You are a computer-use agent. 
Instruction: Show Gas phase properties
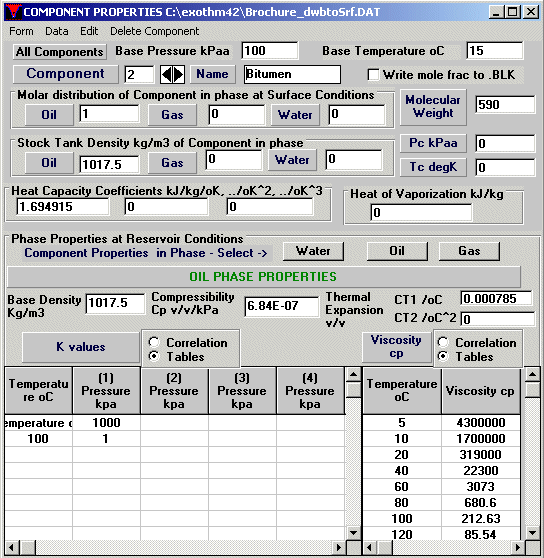point(469,251)
